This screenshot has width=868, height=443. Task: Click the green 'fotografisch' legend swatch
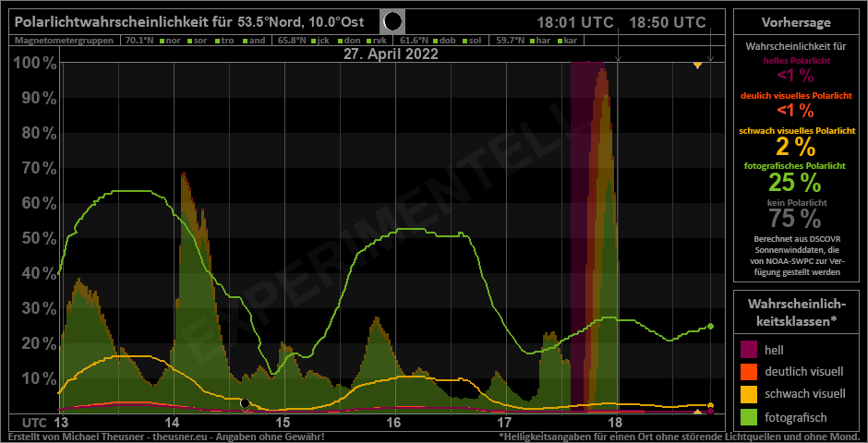[749, 416]
